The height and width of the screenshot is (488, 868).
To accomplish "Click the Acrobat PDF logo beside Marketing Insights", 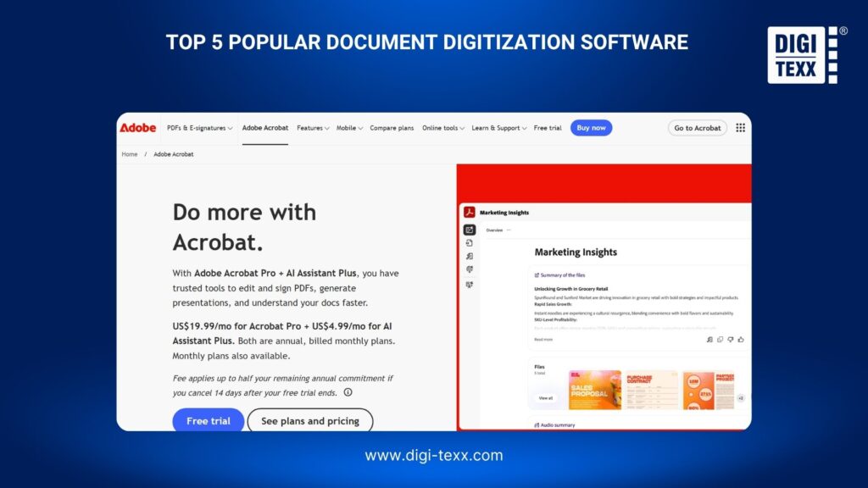I will [470, 212].
